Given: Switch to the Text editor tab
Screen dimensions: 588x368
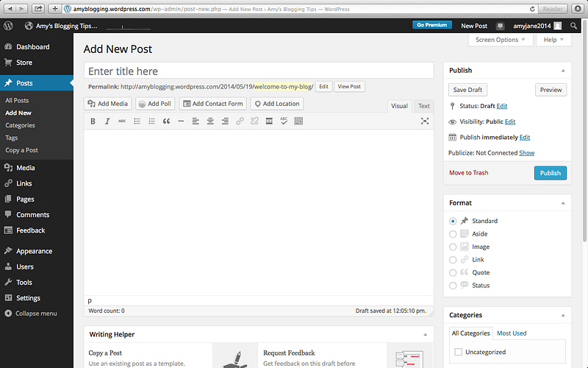Looking at the screenshot, I should (424, 106).
